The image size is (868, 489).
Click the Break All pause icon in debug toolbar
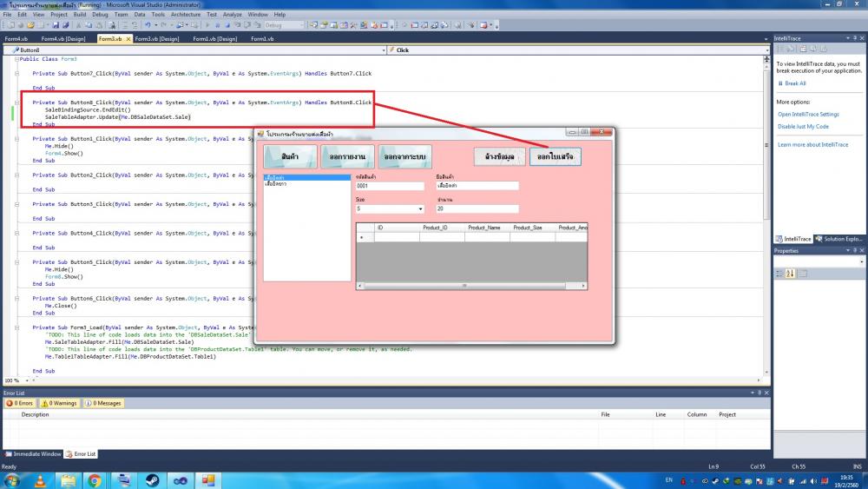pos(218,25)
